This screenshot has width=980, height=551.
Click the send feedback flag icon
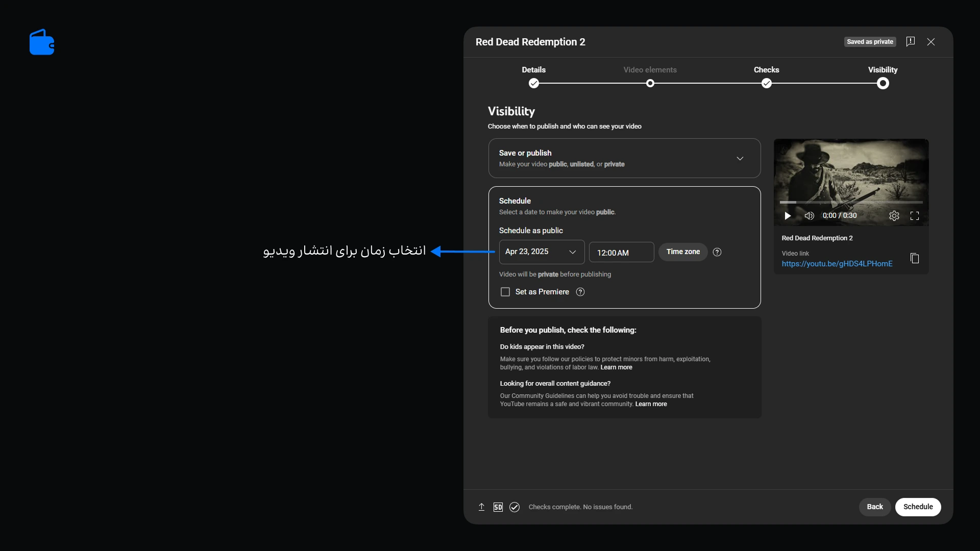pyautogui.click(x=910, y=42)
